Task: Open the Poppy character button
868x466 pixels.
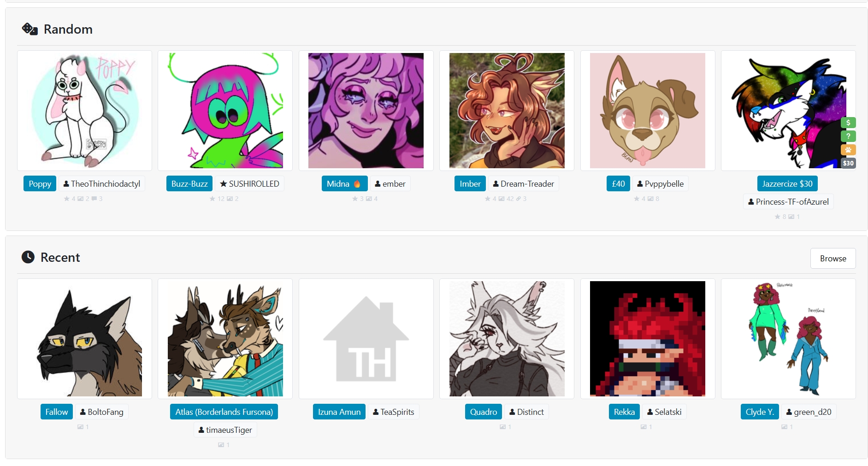Action: (40, 183)
